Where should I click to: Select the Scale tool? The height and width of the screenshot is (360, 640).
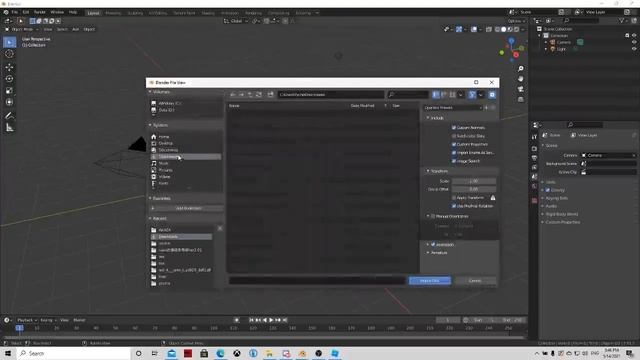pyautogui.click(x=9, y=90)
